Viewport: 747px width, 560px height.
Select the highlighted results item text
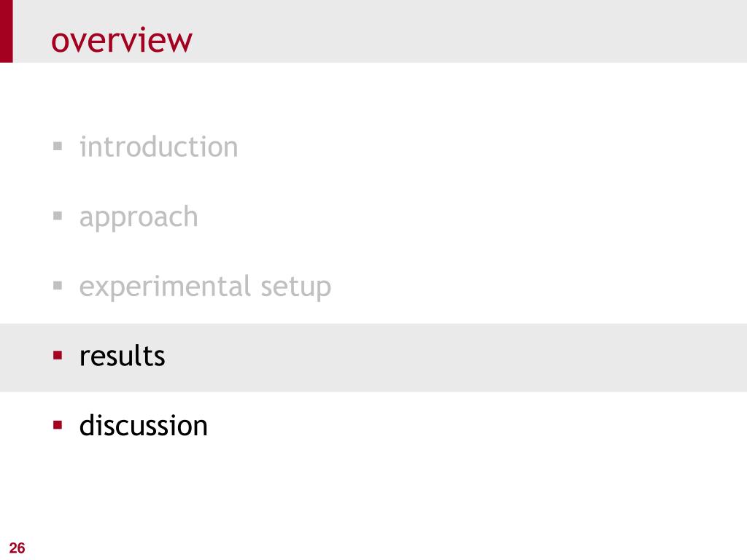click(123, 356)
